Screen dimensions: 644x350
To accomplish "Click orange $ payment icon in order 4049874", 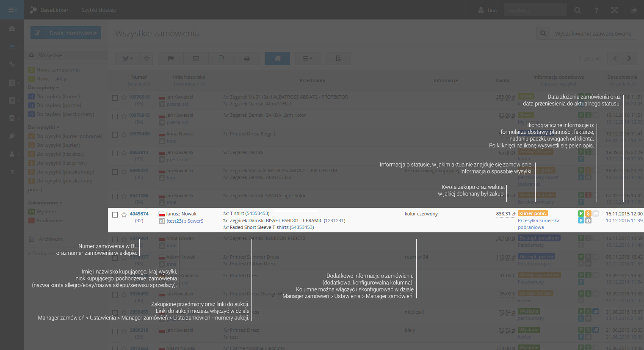I will pyautogui.click(x=588, y=214).
